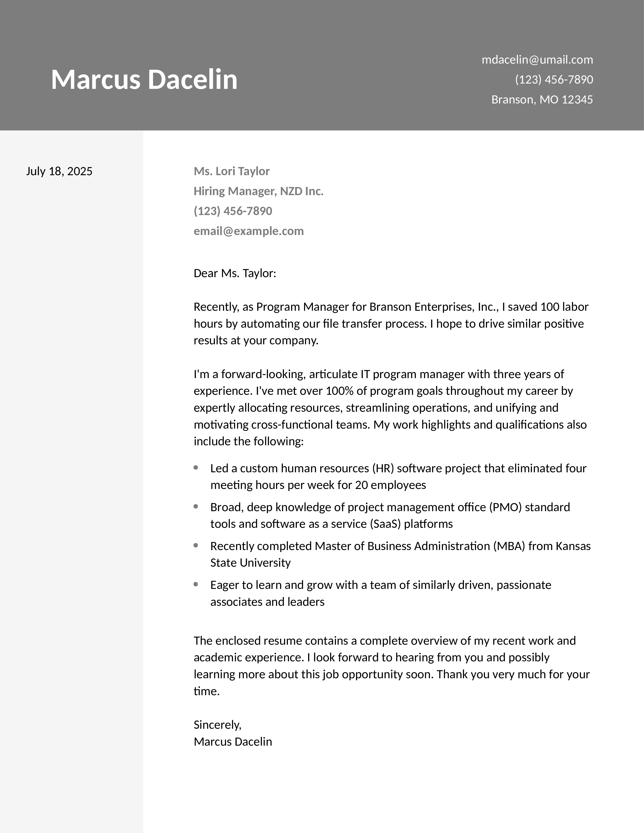Click the recipient name Ms. Lori Taylor
The image size is (644, 833).
(232, 171)
